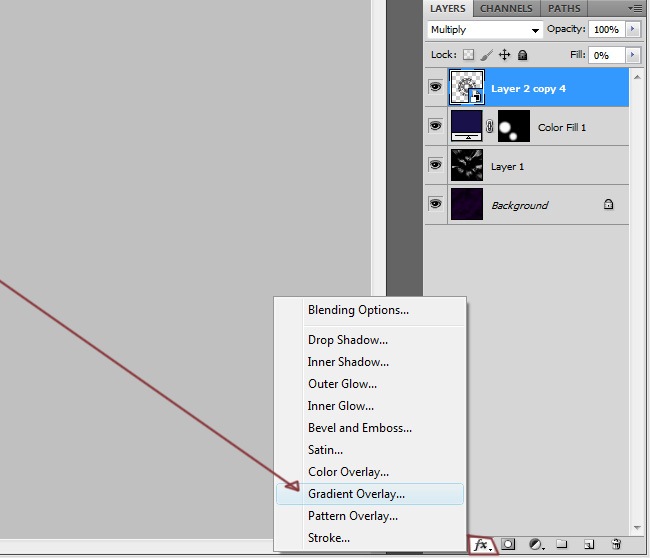Screen dimensions: 650x558
Task: Delete layer trash icon
Action: [x=616, y=544]
